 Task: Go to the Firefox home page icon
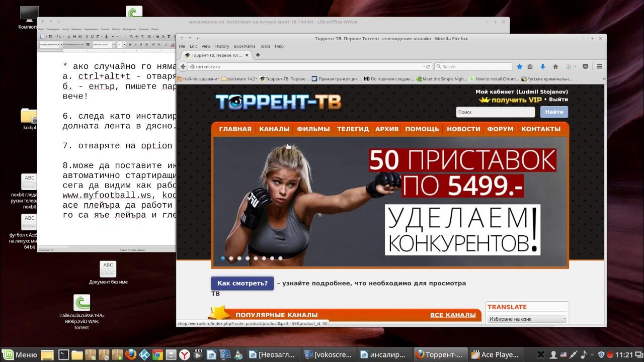(x=555, y=66)
